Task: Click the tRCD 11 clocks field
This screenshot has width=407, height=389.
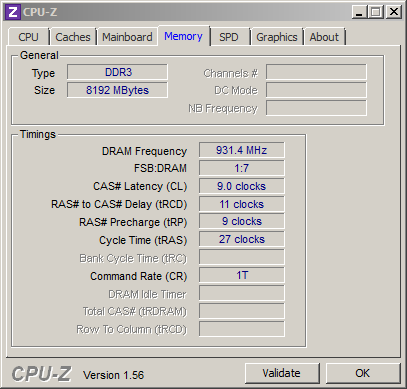Action: [242, 204]
